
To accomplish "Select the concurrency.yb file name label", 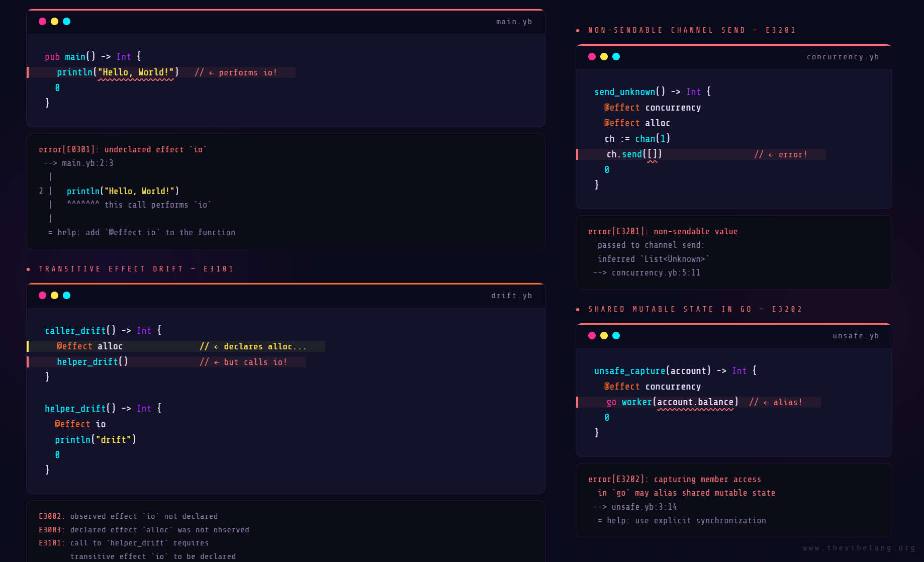I will (x=843, y=57).
